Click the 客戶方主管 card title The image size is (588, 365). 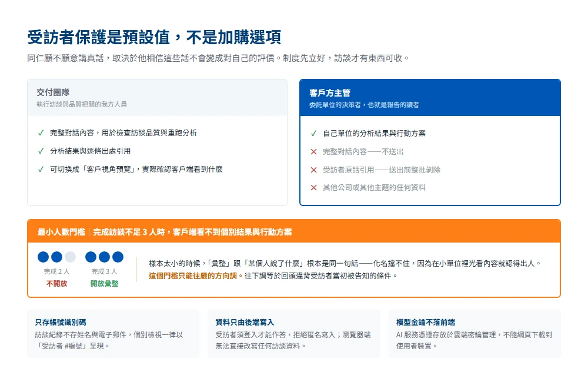click(x=330, y=93)
